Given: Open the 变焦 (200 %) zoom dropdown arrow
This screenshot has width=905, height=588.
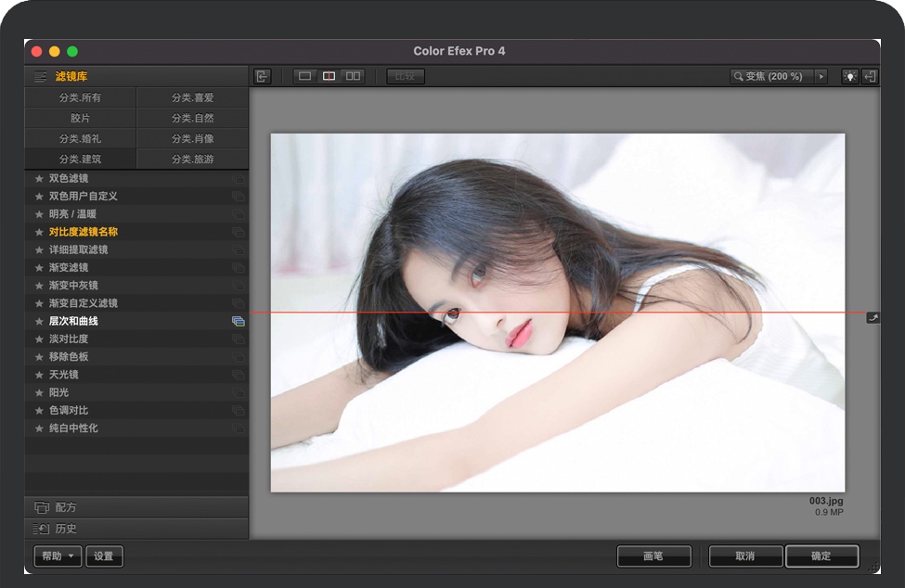Looking at the screenshot, I should pyautogui.click(x=821, y=77).
